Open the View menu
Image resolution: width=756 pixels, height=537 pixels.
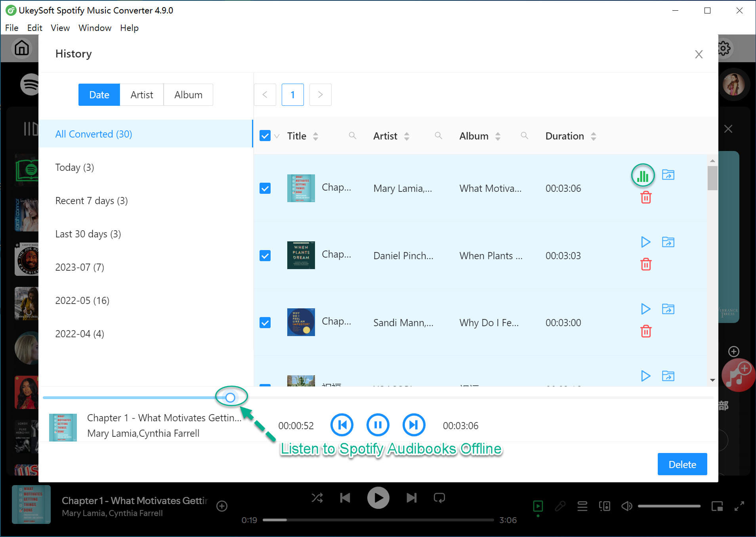pos(60,28)
